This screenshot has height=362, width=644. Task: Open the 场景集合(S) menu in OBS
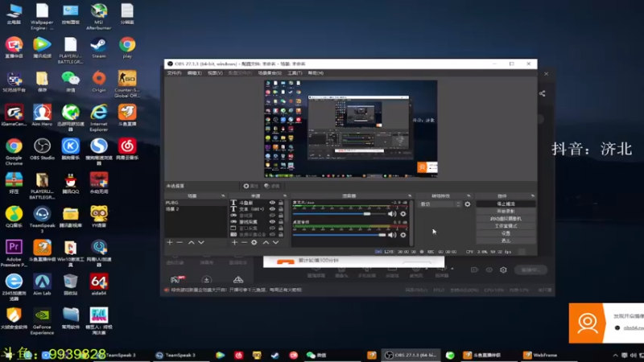point(270,73)
